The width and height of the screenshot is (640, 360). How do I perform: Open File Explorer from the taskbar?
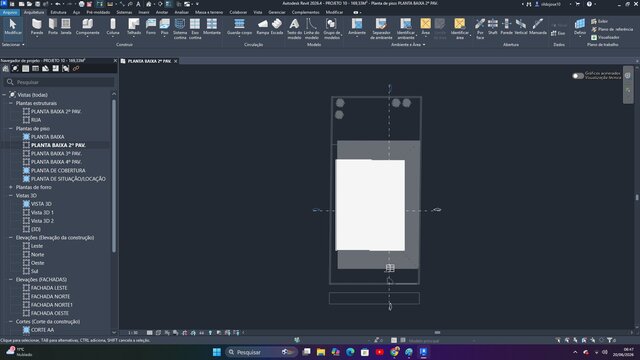pyautogui.click(x=321, y=352)
